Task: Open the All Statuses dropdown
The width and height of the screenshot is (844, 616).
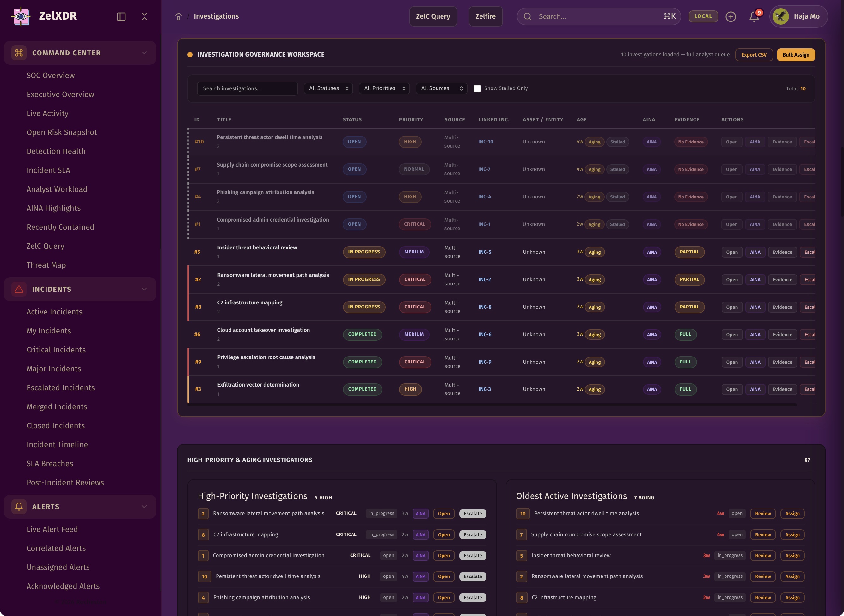Action: [x=328, y=88]
